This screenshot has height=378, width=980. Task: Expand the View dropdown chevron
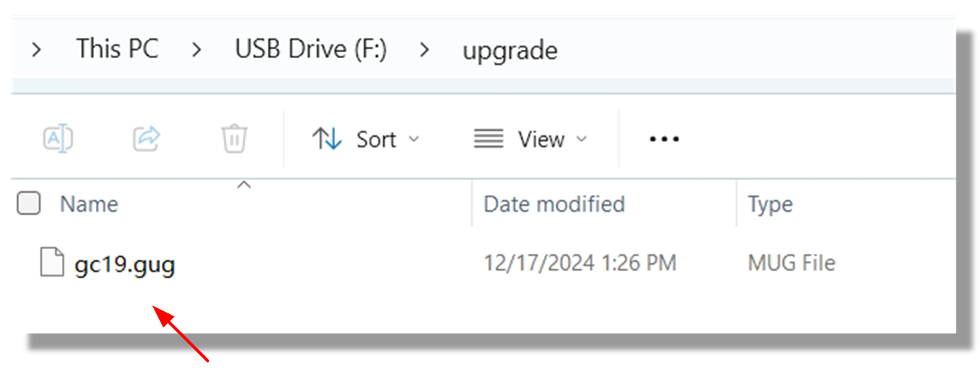tap(581, 139)
